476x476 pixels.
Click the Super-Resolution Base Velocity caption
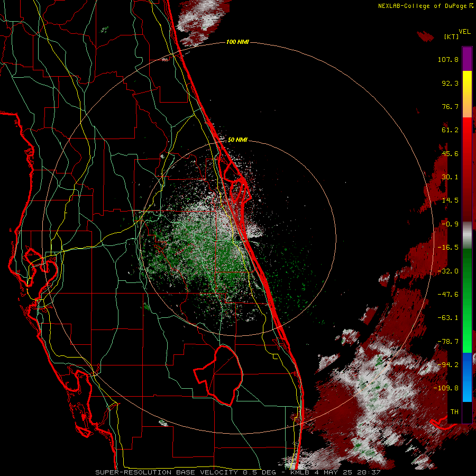[x=237, y=472]
